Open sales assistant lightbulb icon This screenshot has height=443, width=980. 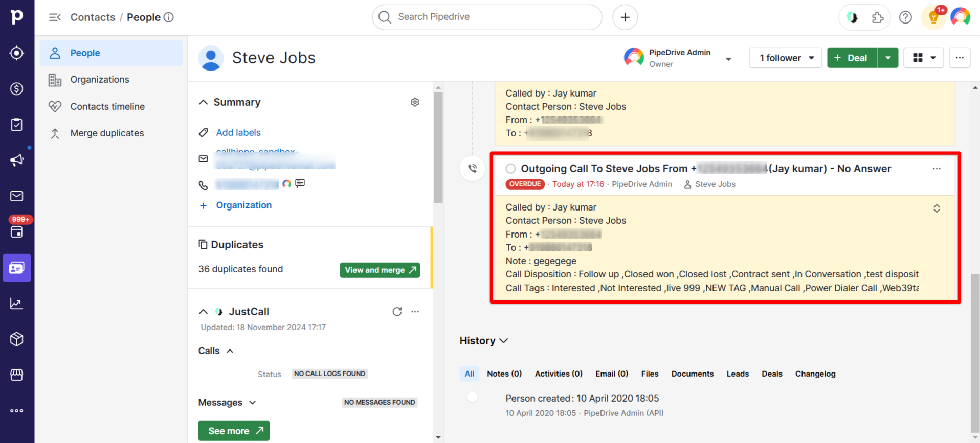(934, 18)
